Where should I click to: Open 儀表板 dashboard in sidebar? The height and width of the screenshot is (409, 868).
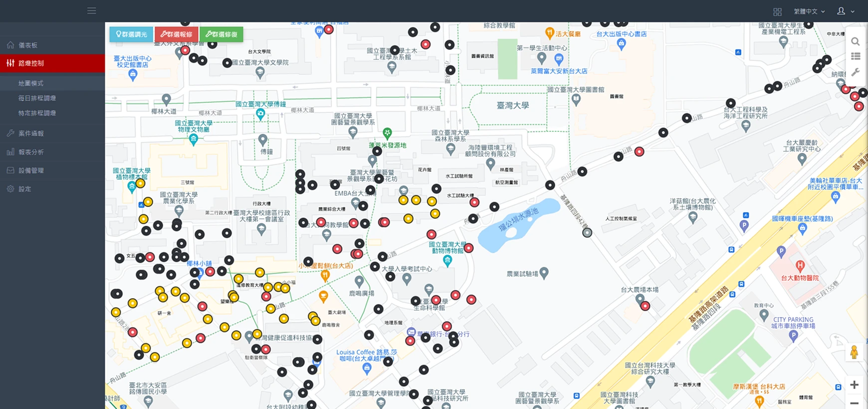[x=28, y=45]
